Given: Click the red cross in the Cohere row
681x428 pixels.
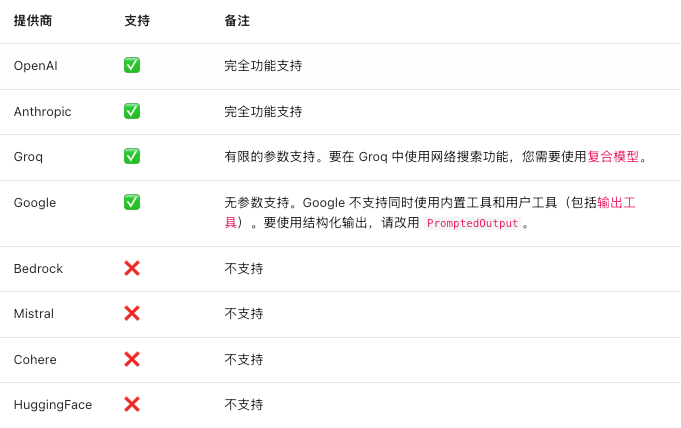Looking at the screenshot, I should 132,359.
